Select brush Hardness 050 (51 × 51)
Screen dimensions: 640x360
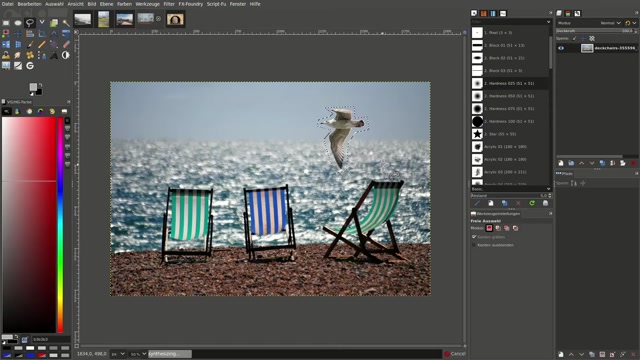[x=510, y=96]
